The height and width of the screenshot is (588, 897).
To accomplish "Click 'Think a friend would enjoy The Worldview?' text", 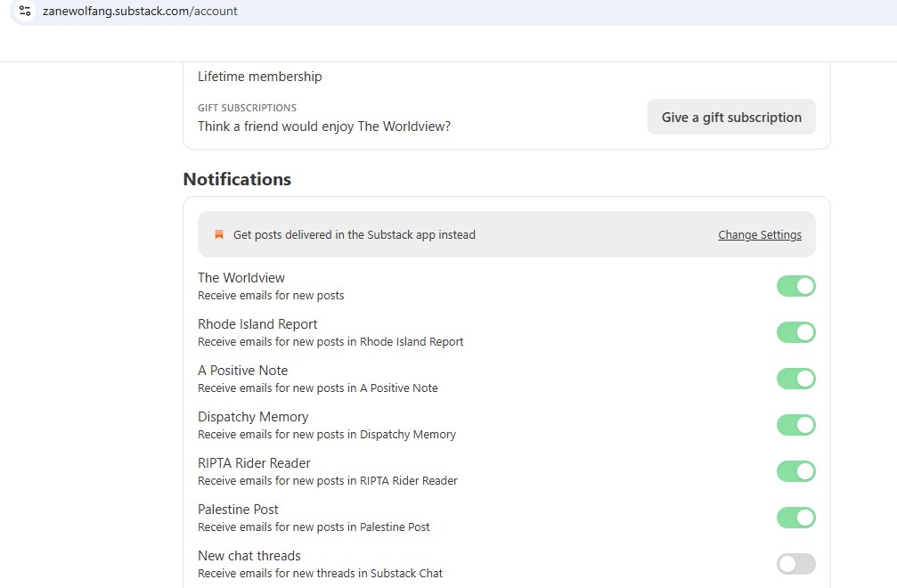I will pyautogui.click(x=323, y=127).
